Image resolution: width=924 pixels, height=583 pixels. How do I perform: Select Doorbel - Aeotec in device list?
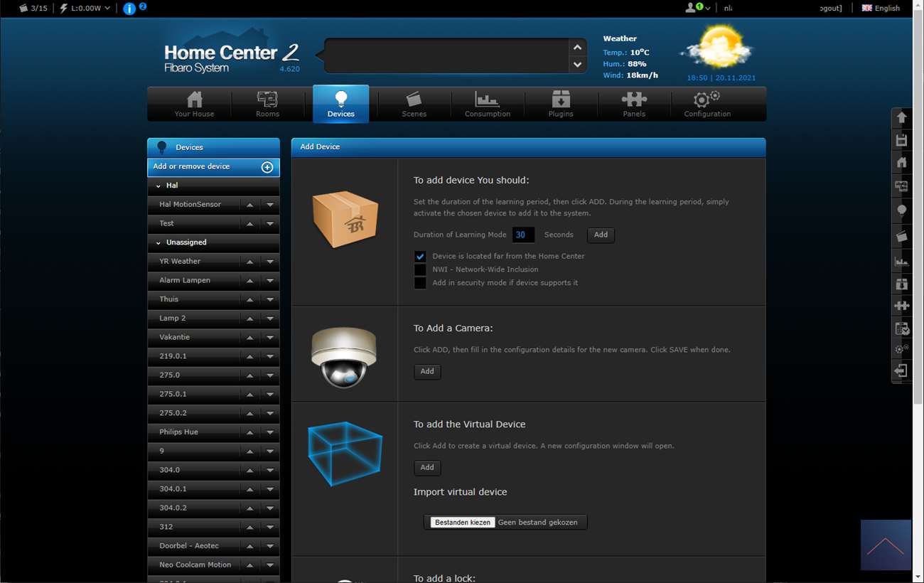coord(189,546)
